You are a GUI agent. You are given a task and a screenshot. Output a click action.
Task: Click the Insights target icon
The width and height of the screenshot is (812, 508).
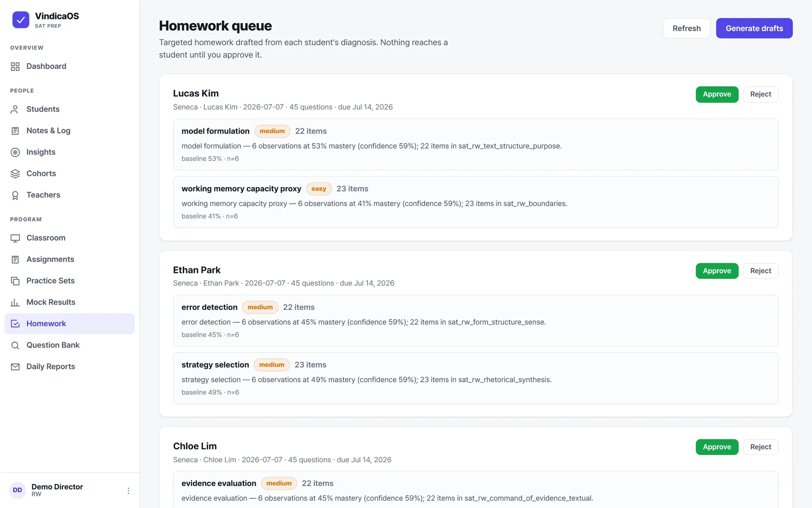(15, 152)
